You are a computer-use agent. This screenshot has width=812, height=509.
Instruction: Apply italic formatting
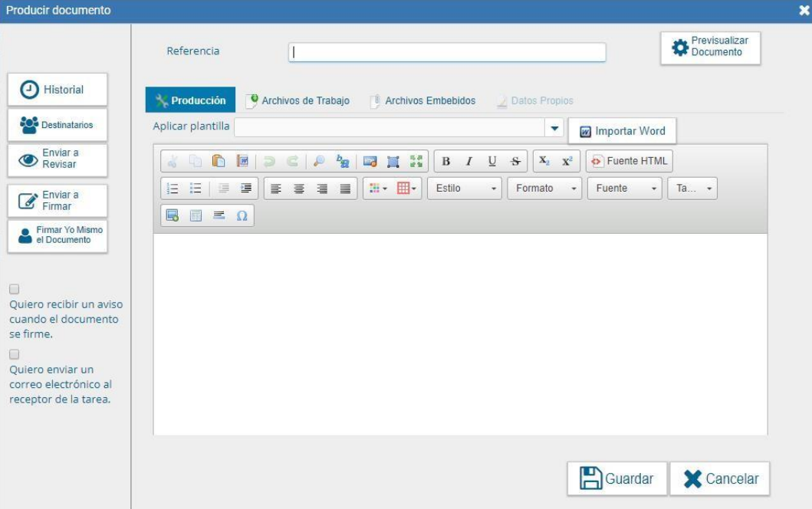[x=468, y=161]
